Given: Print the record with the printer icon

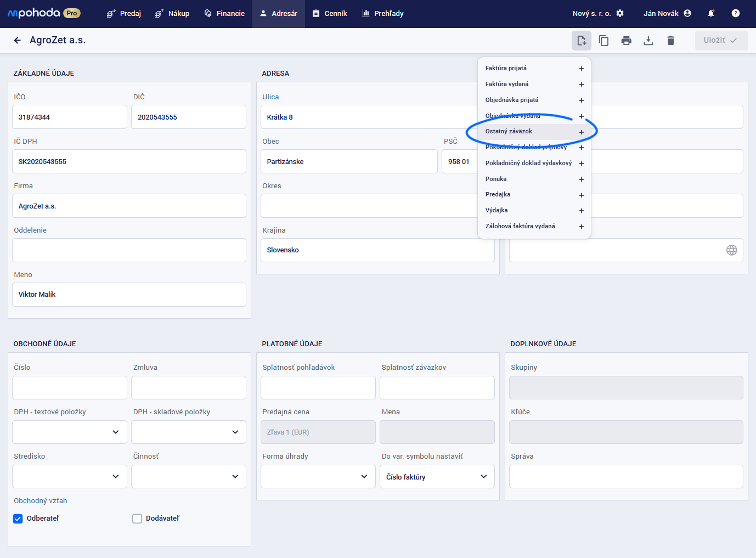Looking at the screenshot, I should point(627,41).
